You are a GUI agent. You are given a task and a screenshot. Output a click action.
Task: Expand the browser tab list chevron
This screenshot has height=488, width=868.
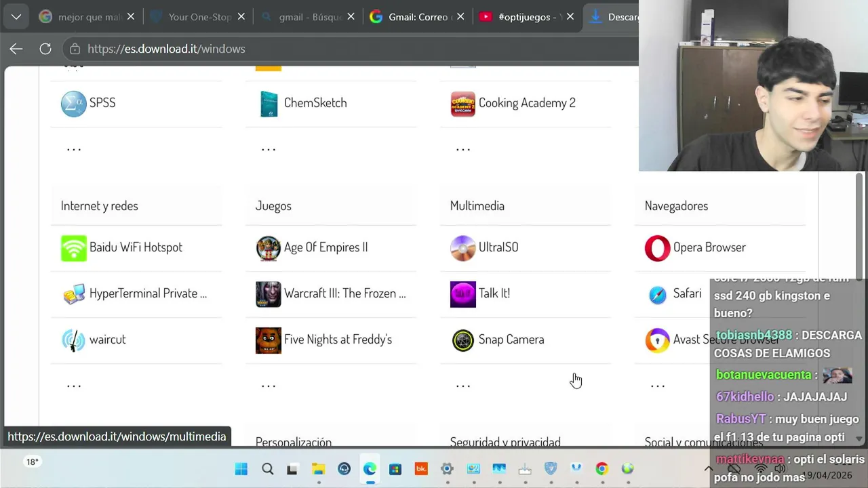[x=16, y=17]
